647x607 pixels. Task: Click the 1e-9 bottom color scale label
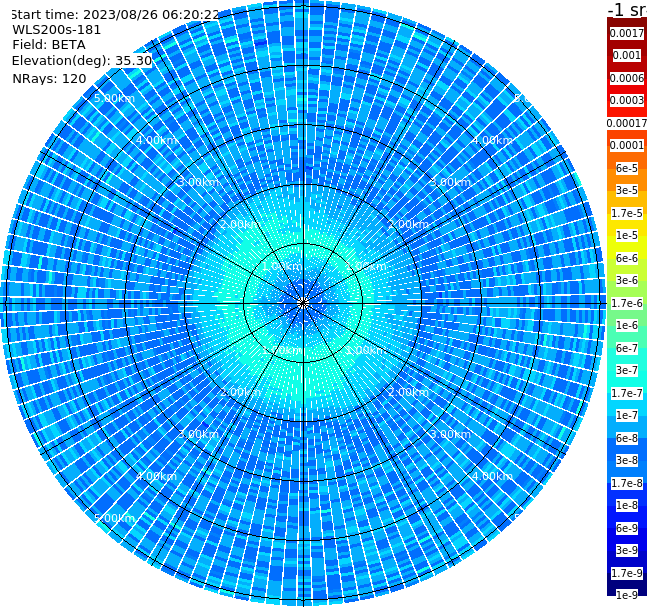(627, 595)
